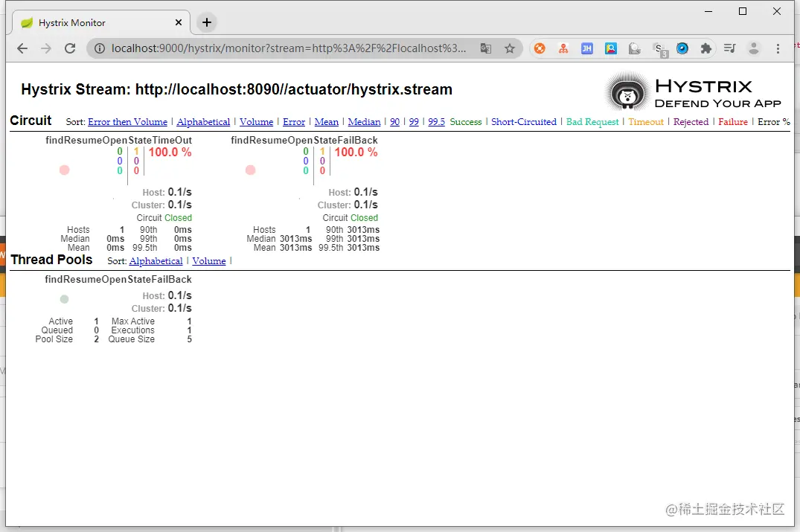Screen dimensions: 800x532
Task: Open the orange sitemap extension icon
Action: pos(563,48)
